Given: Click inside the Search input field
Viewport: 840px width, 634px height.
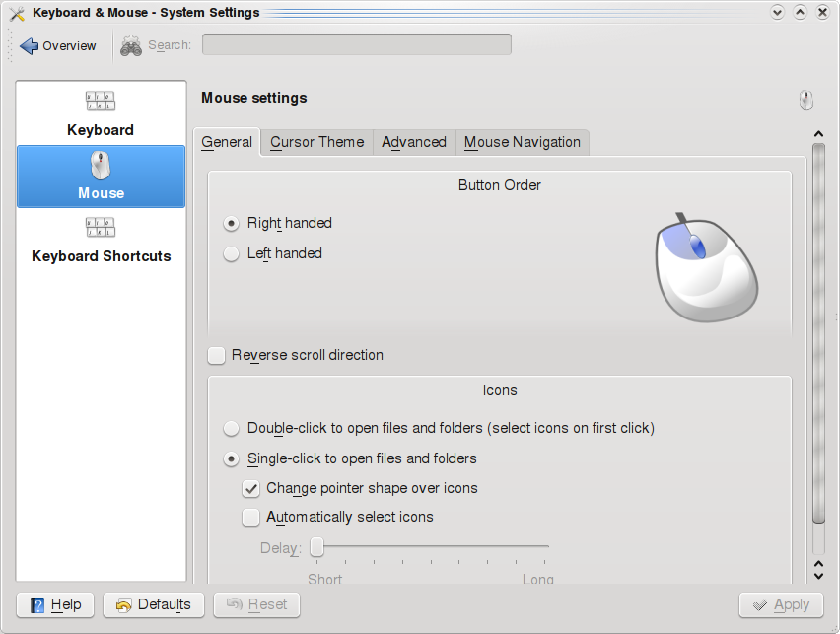Looking at the screenshot, I should coord(356,45).
